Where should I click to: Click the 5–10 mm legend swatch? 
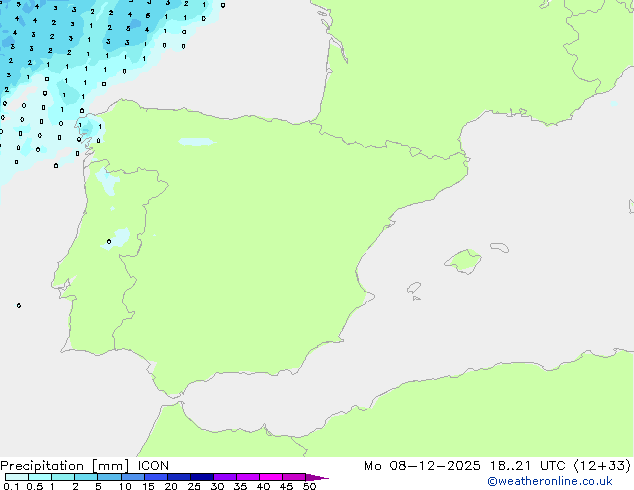109,477
